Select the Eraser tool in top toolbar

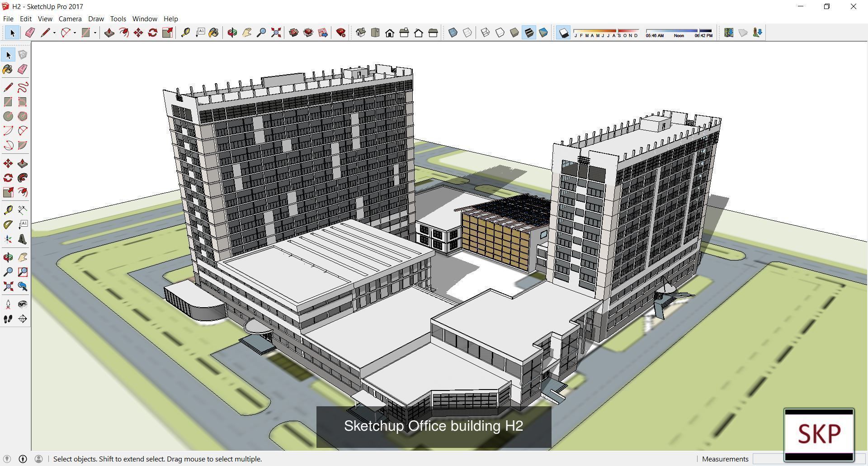tap(30, 33)
